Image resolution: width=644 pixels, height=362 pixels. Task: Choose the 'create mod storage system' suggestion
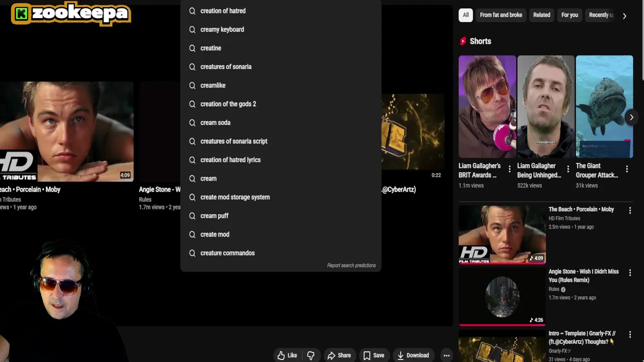[281, 197]
